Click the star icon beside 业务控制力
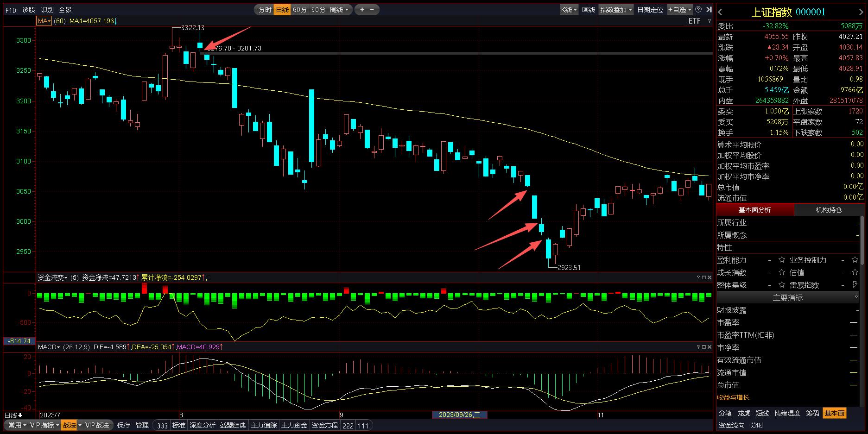This screenshot has height=434, width=868. (x=855, y=260)
